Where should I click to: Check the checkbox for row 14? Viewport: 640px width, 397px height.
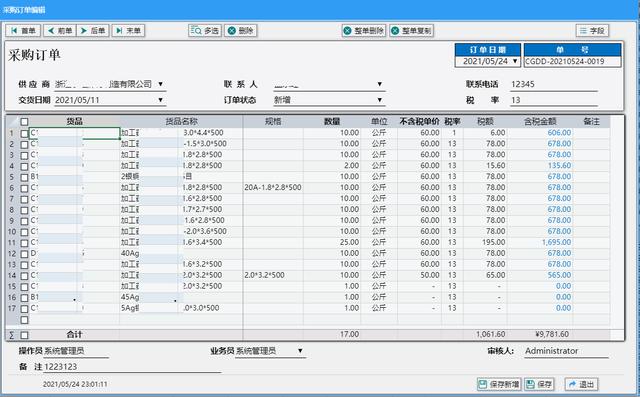click(24, 276)
